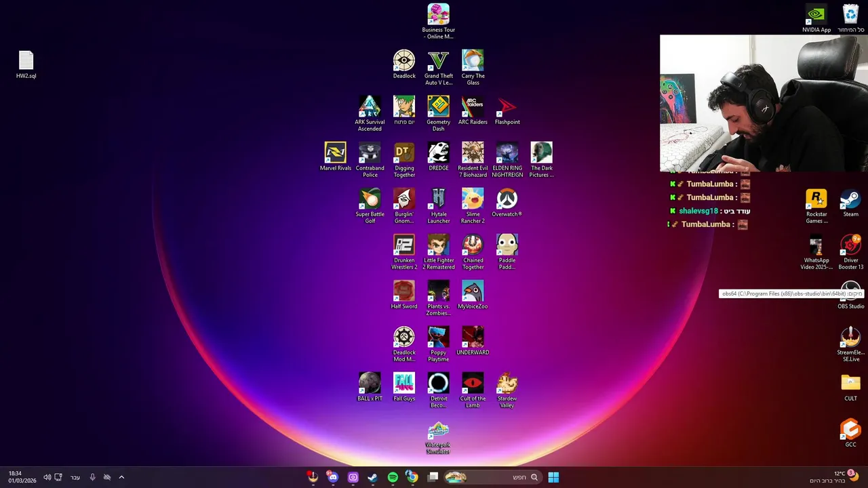Open Task View from the taskbar
868x488 pixels.
click(x=433, y=477)
